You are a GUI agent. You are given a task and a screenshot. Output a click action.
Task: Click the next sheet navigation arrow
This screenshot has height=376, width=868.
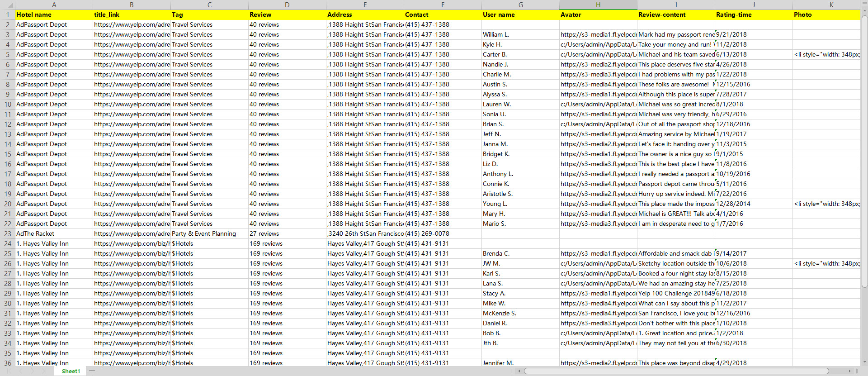click(x=32, y=371)
